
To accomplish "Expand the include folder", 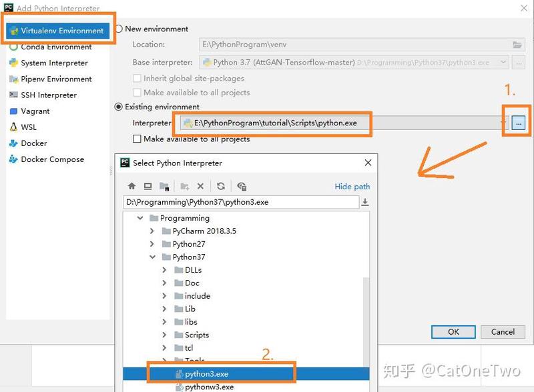I will pos(164,296).
